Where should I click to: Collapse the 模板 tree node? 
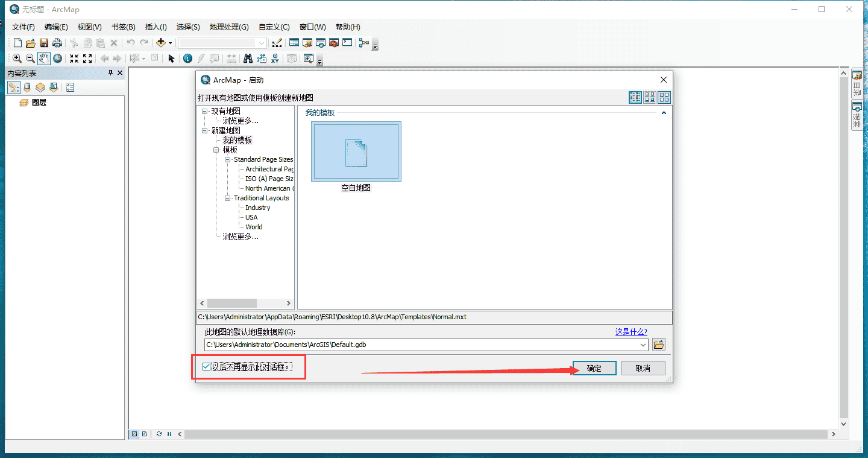coord(216,150)
